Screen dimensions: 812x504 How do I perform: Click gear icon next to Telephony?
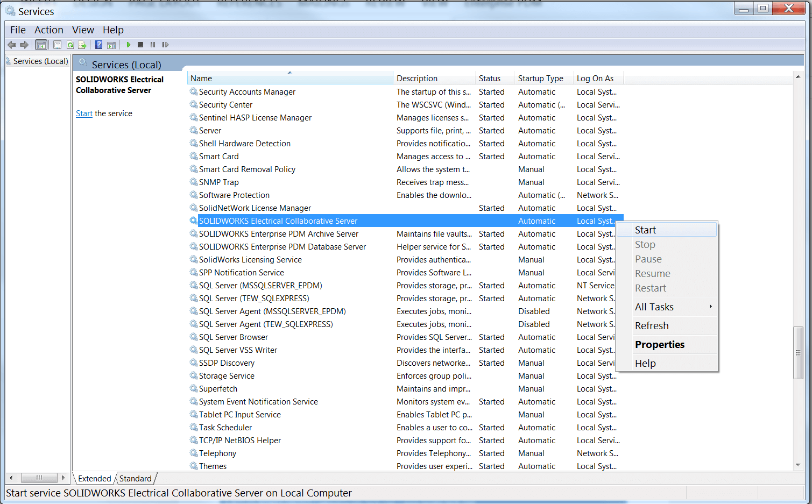(194, 453)
